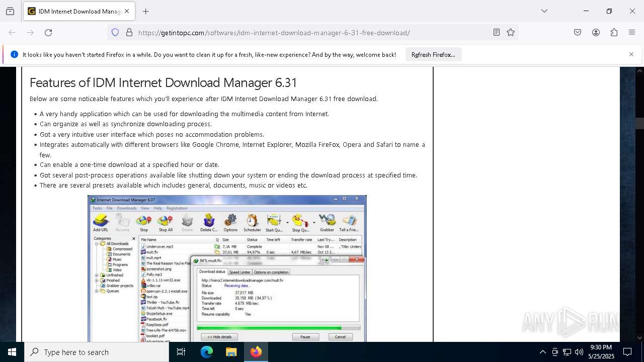644x362 pixels.
Task: Open the clock showing 9:30 PM
Action: 601,352
